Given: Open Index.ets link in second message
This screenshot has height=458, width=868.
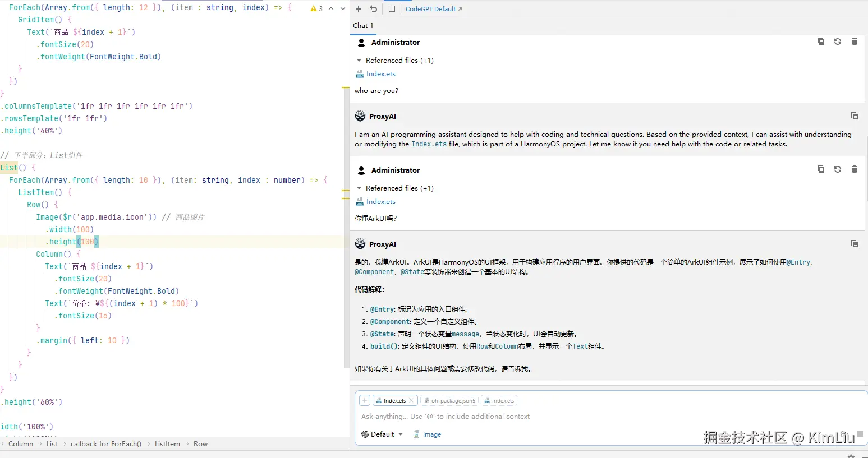Looking at the screenshot, I should (380, 202).
